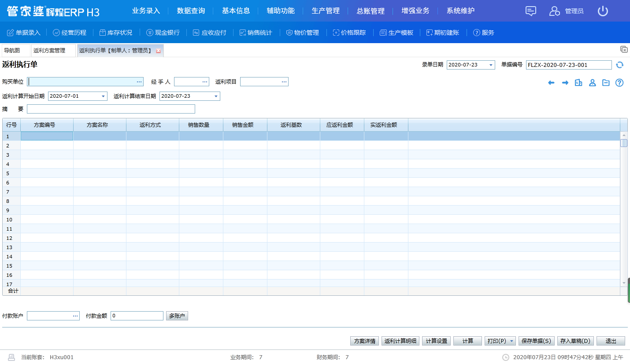Click the folder icon in document toolbar
The image size is (630, 364).
point(606,83)
